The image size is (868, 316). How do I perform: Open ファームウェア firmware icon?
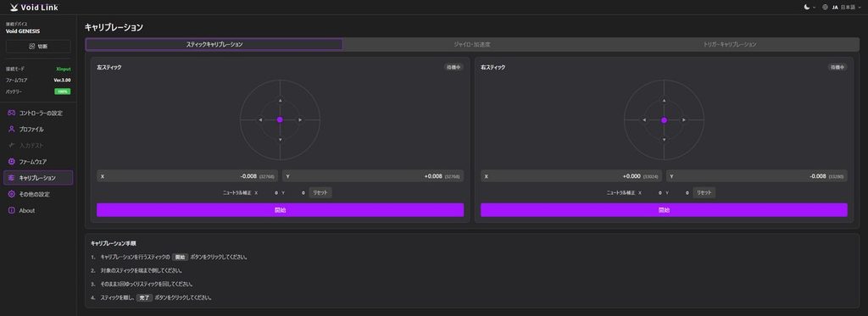click(x=11, y=162)
